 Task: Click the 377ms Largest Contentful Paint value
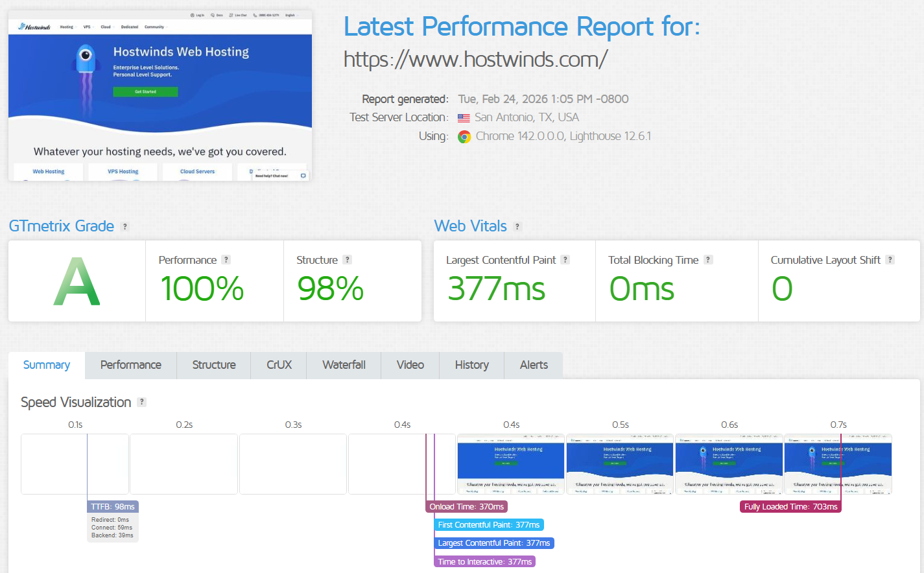[x=496, y=289]
